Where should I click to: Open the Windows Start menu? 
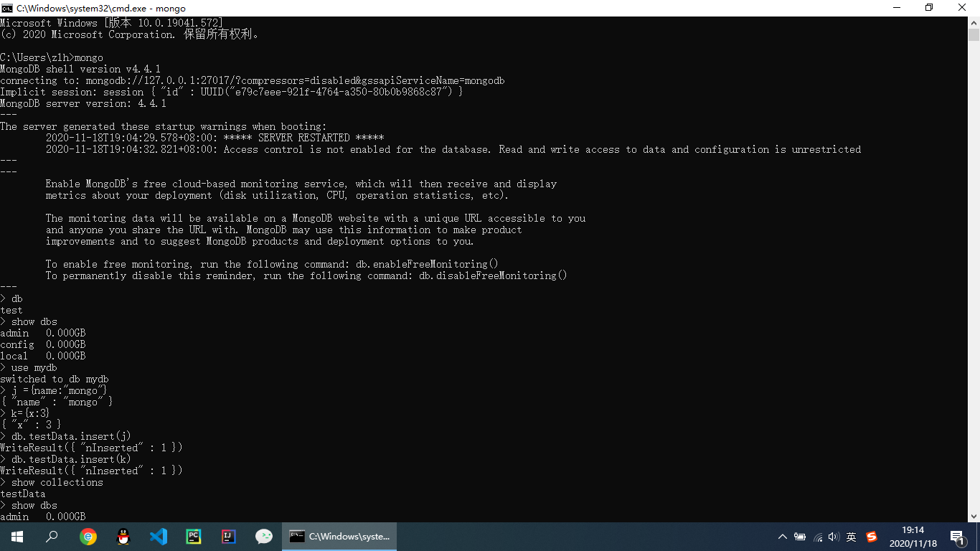pos(17,537)
